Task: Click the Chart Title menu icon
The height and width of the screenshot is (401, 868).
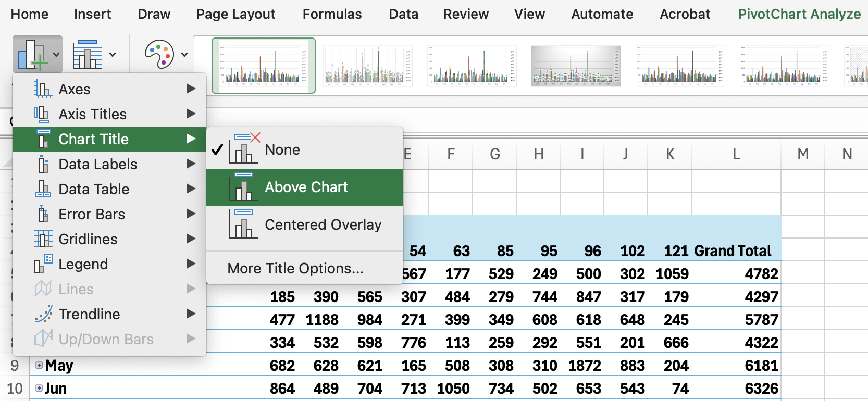Action: (44, 139)
